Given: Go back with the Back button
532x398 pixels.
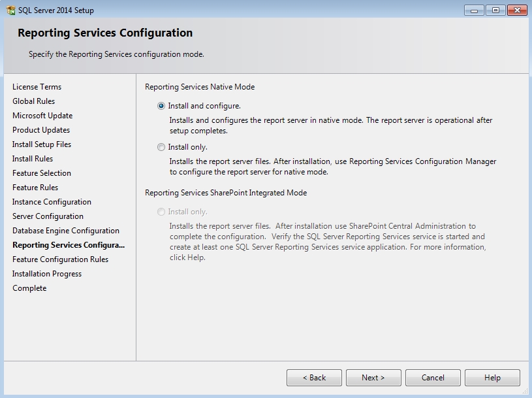Looking at the screenshot, I should click(314, 378).
